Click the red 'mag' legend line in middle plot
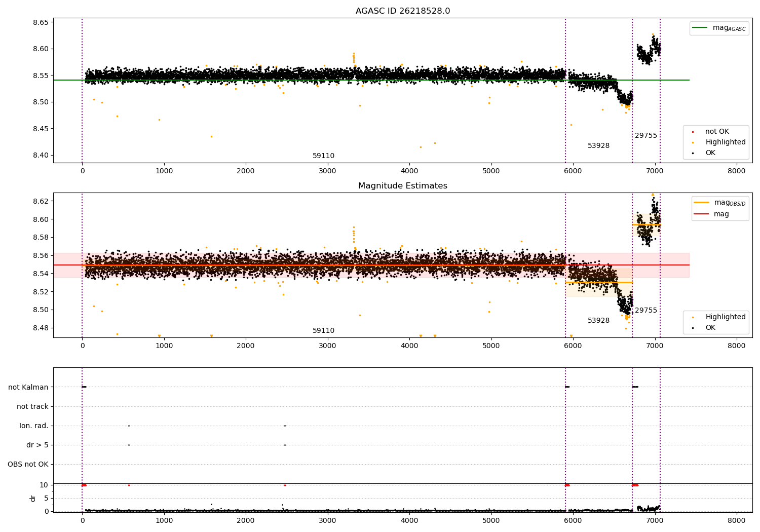 click(701, 214)
